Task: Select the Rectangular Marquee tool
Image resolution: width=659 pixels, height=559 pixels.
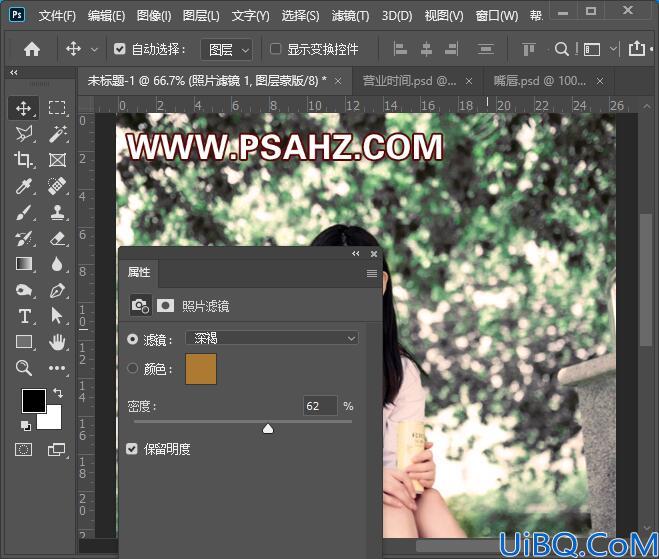Action: click(57, 108)
